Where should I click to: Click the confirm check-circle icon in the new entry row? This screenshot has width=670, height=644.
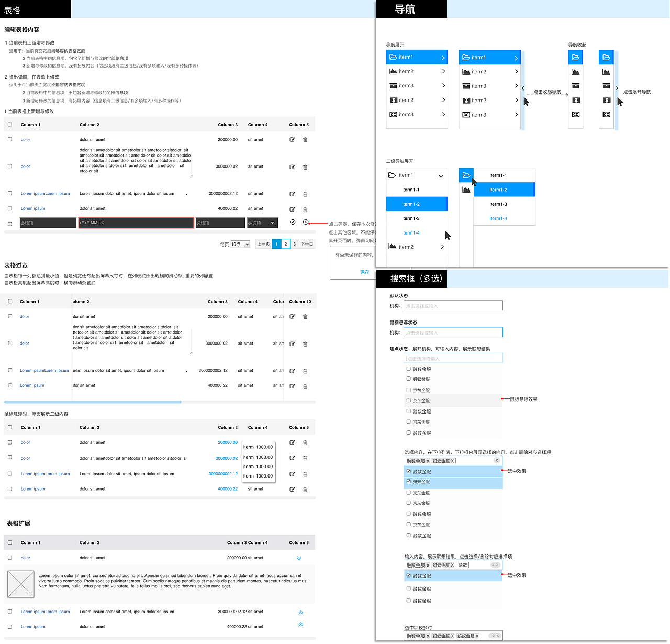click(x=293, y=222)
